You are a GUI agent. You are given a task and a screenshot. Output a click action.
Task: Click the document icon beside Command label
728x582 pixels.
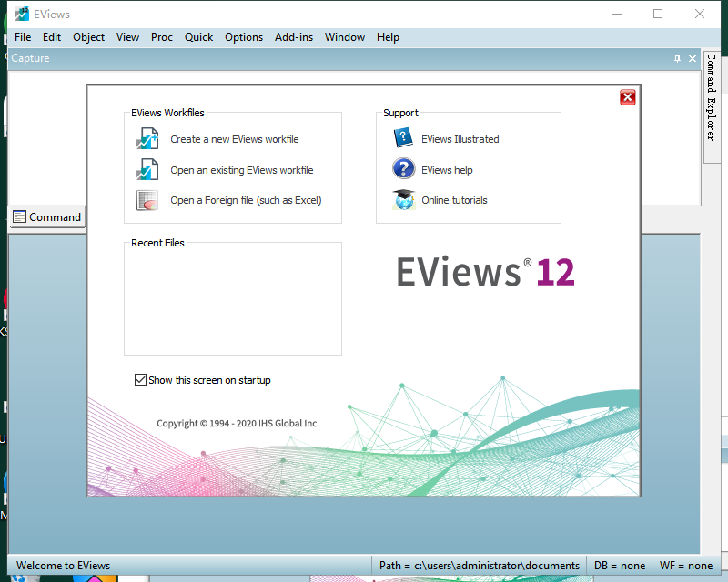click(19, 217)
